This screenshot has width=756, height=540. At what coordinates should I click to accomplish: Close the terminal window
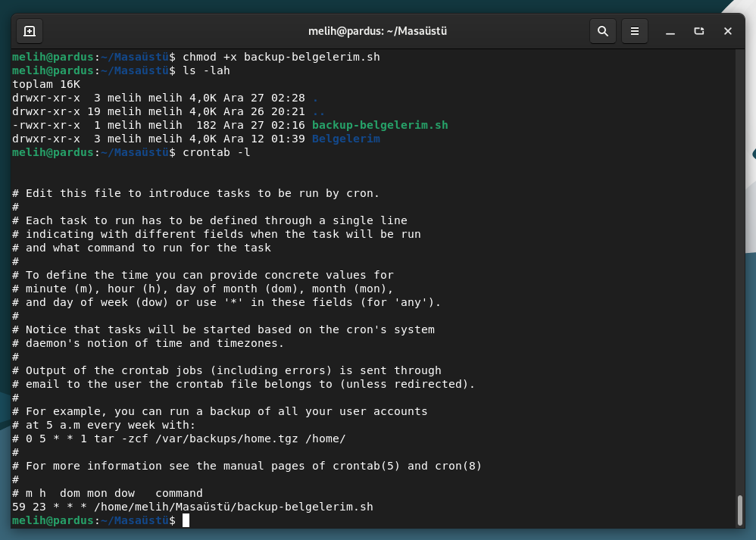click(728, 32)
